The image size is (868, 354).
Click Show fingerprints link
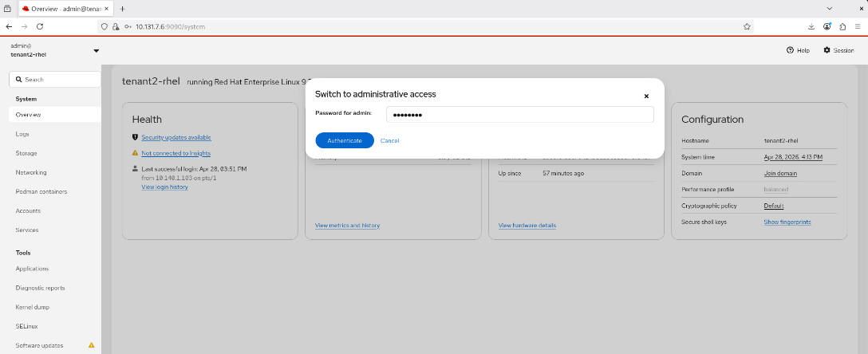(787, 222)
